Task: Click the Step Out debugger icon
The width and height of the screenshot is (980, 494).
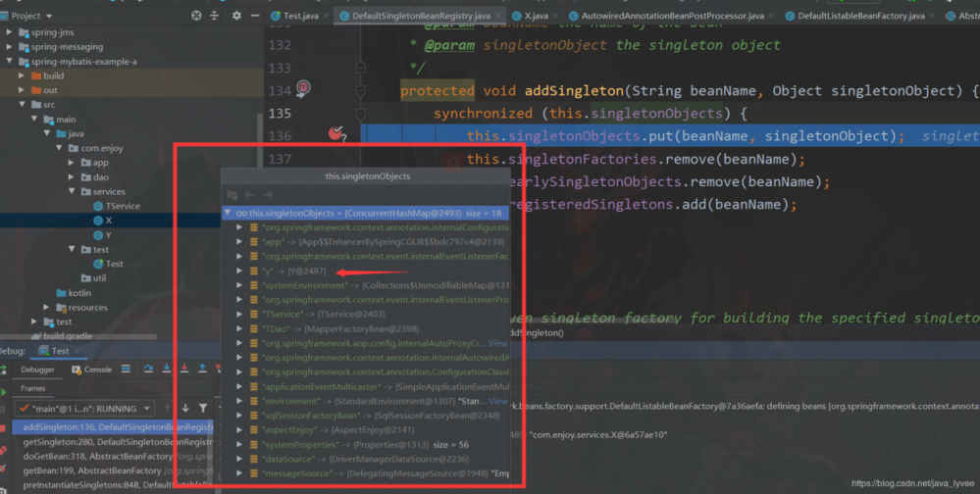Action: [x=202, y=369]
